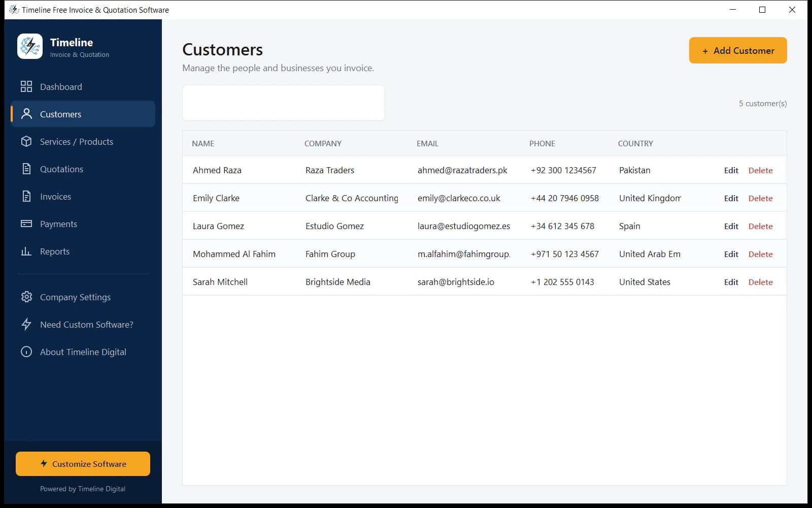This screenshot has width=812, height=508.
Task: Select the name Ahmed Raza
Action: point(217,170)
